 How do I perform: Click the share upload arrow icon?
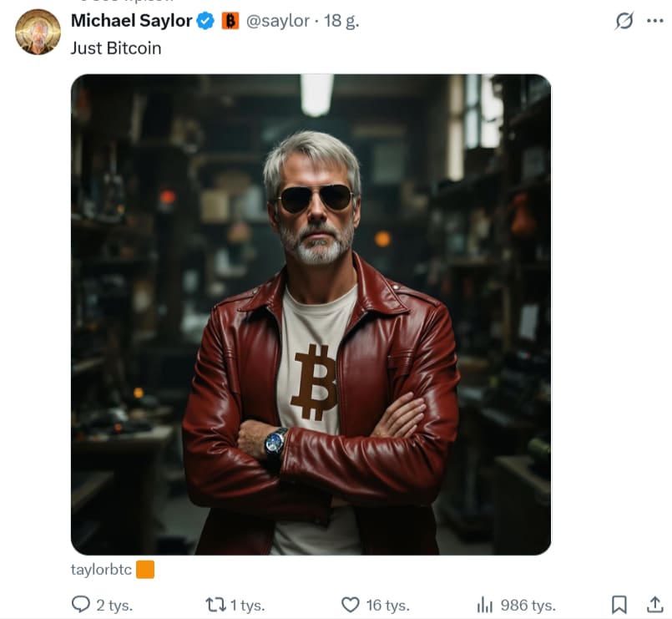(x=654, y=604)
